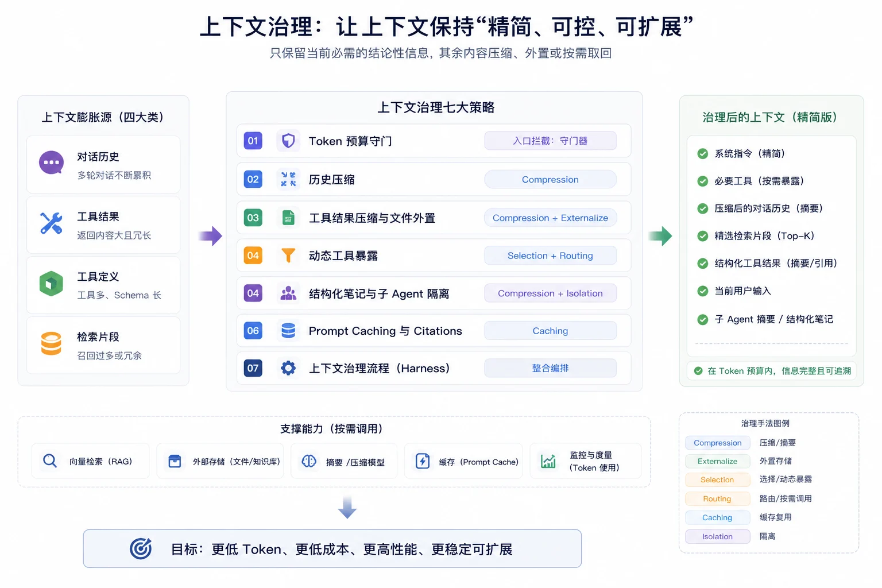Click the compress arrows icon beside 历史压缩
The width and height of the screenshot is (882, 588).
pos(288,179)
